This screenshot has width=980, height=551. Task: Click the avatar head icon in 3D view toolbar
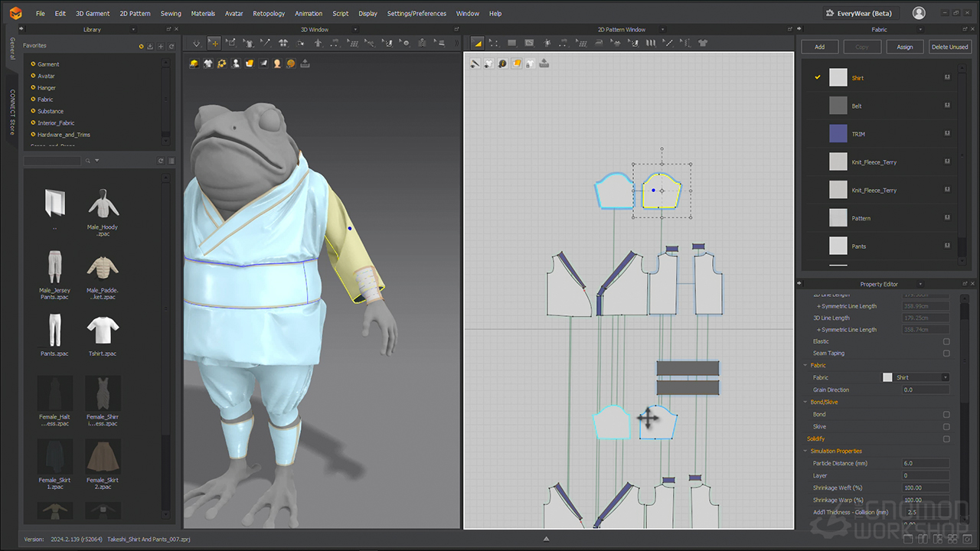click(277, 64)
